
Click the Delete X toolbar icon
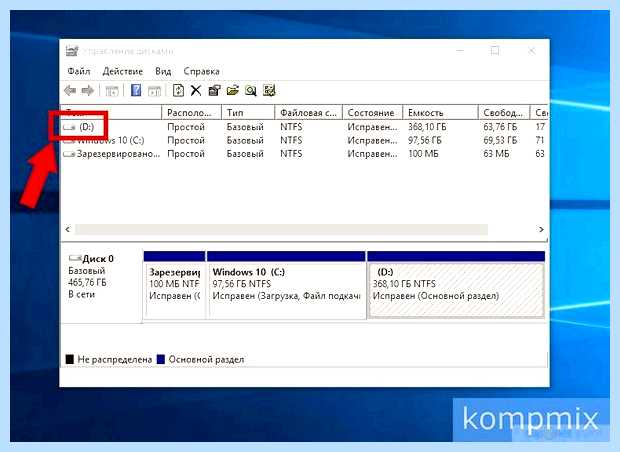click(x=196, y=91)
